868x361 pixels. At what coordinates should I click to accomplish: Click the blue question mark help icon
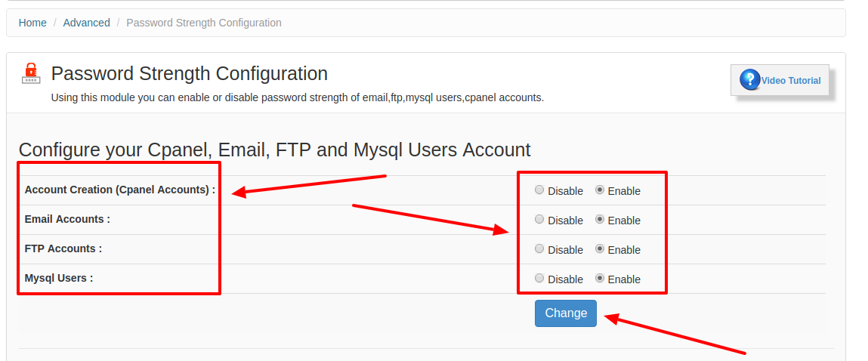(x=750, y=80)
